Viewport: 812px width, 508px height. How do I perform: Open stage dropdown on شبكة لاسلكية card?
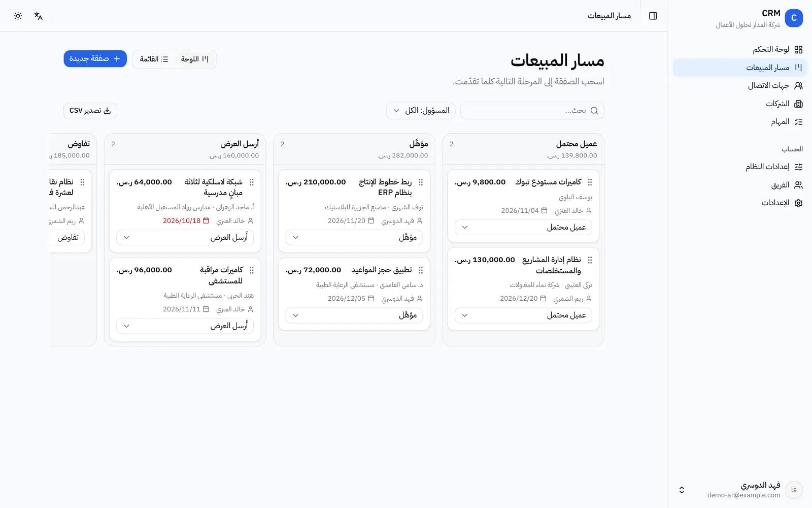point(185,237)
